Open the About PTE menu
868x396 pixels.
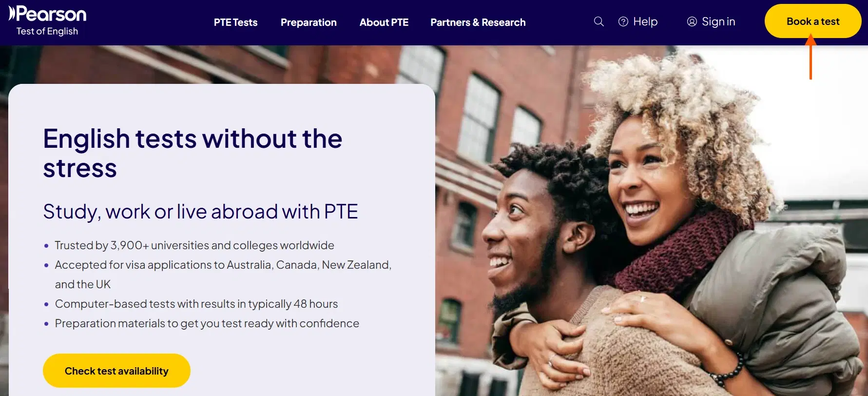(x=384, y=22)
